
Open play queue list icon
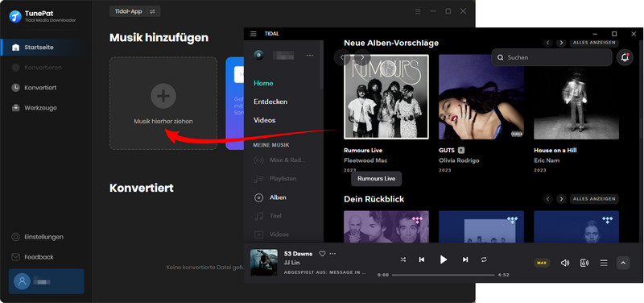(604, 263)
